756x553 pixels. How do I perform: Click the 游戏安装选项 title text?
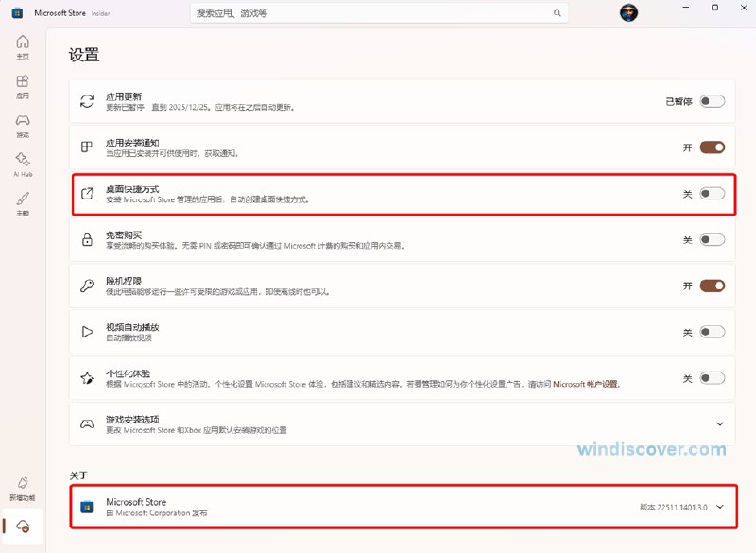coord(132,420)
